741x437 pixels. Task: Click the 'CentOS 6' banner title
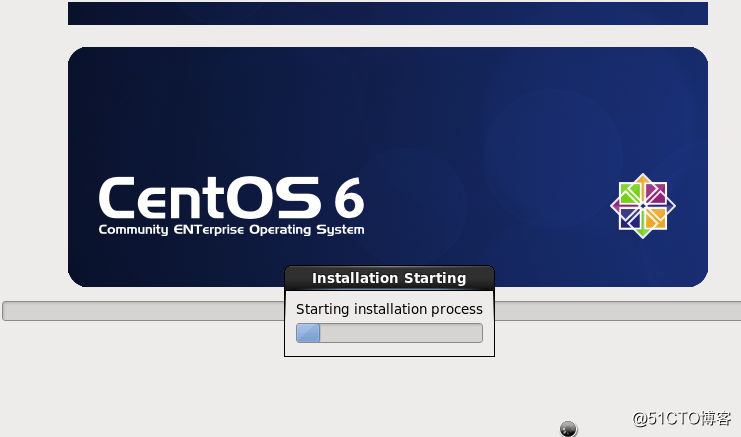(x=232, y=197)
